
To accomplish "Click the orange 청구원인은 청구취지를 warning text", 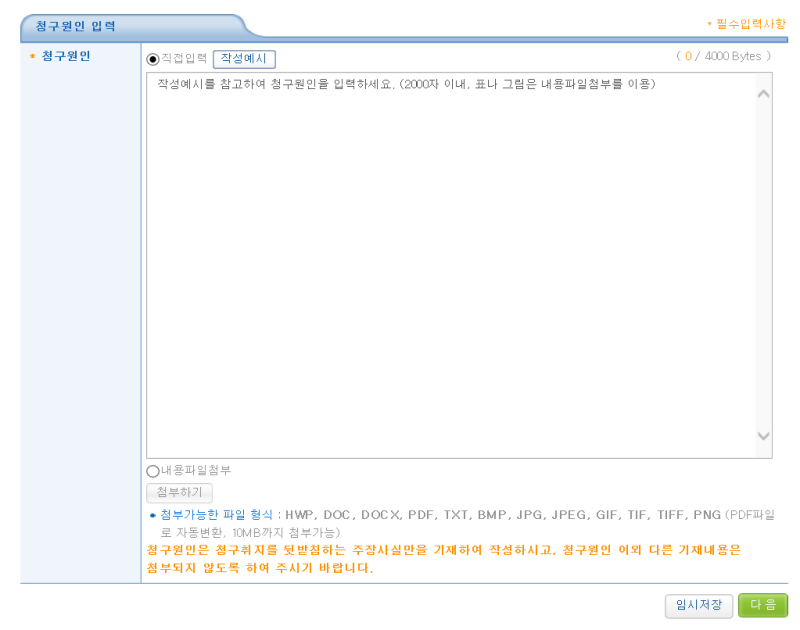I will point(443,559).
